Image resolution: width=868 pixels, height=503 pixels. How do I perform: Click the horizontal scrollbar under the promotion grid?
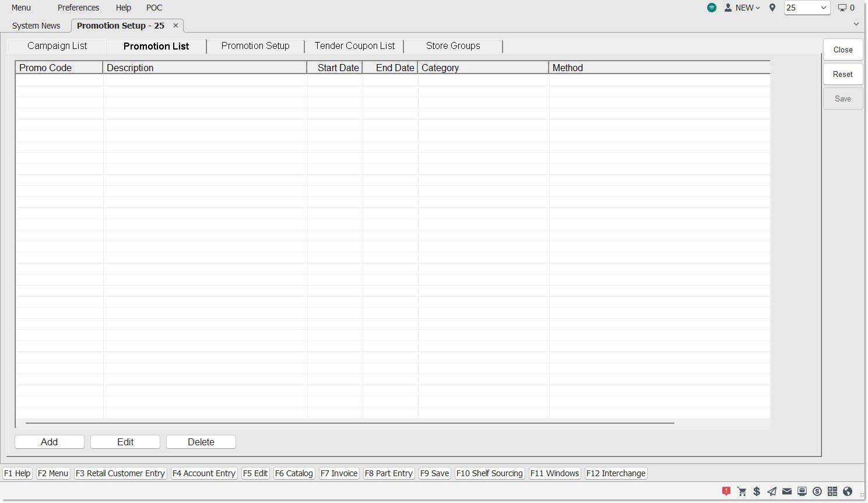[350, 423]
